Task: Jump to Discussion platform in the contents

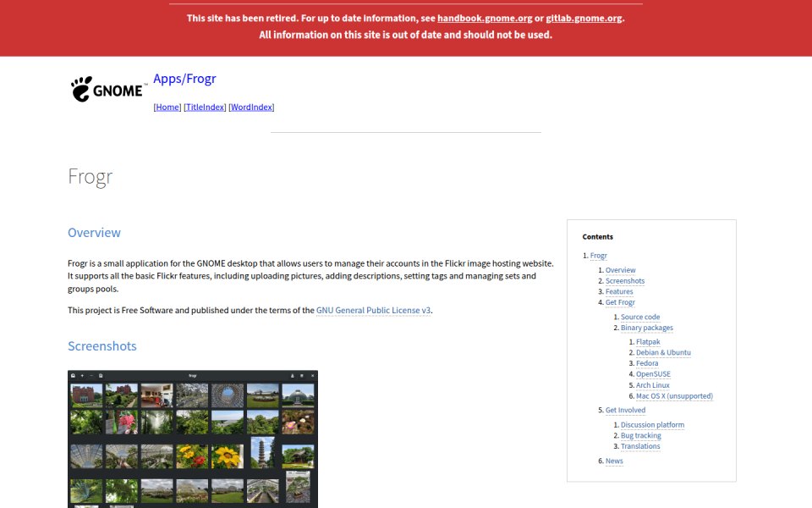Action: point(652,425)
